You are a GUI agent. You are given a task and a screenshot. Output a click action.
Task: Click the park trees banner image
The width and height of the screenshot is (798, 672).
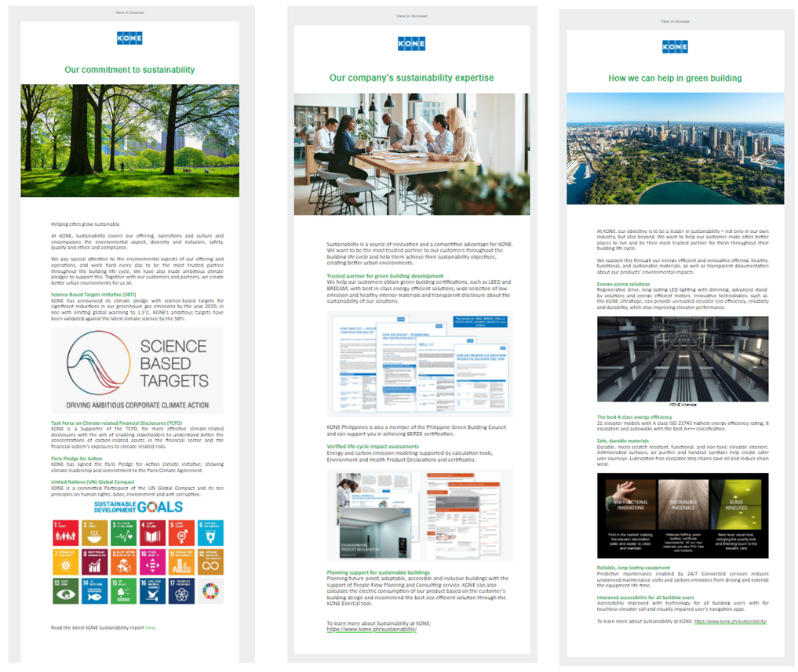129,140
